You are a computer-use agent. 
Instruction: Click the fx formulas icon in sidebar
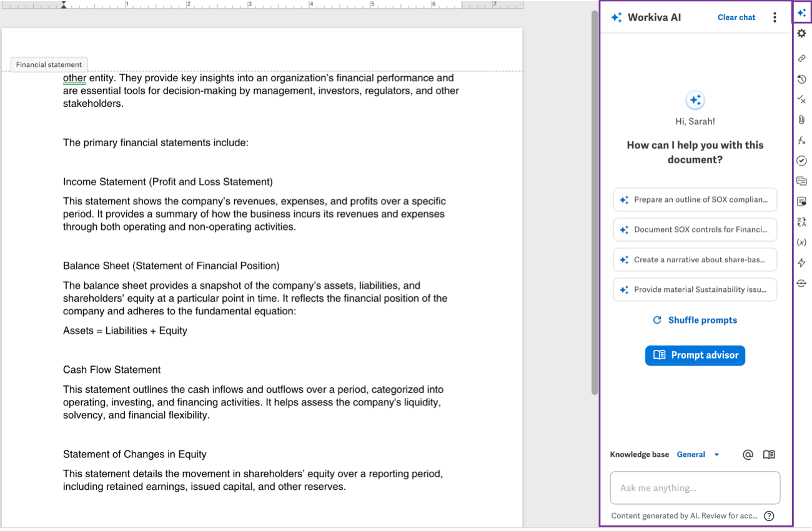tap(801, 141)
